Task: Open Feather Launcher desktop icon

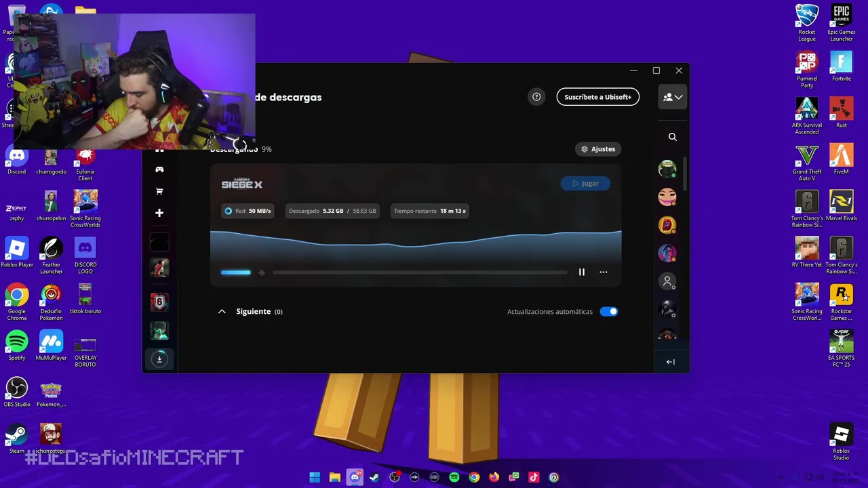Action: click(x=51, y=256)
